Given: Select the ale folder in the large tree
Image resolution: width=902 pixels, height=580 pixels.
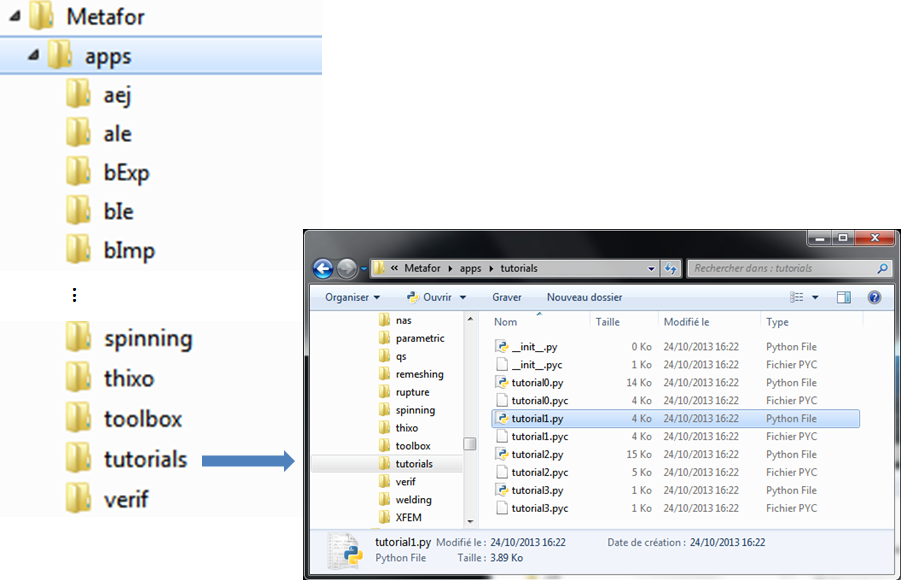Looking at the screenshot, I should [x=99, y=133].
